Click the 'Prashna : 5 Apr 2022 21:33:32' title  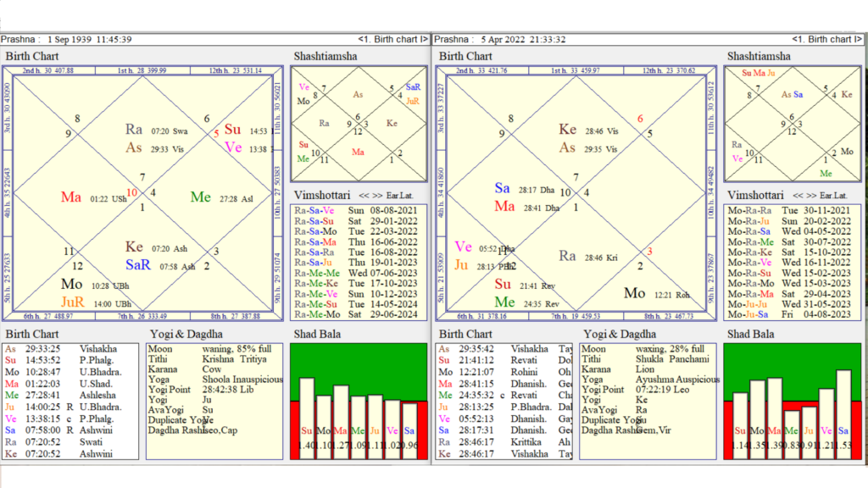point(500,39)
